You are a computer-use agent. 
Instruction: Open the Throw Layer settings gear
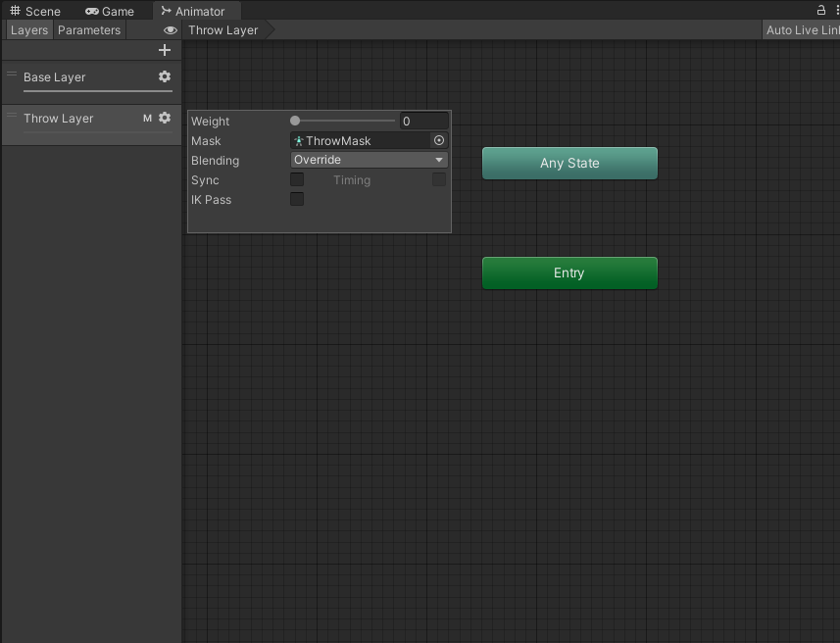(165, 118)
